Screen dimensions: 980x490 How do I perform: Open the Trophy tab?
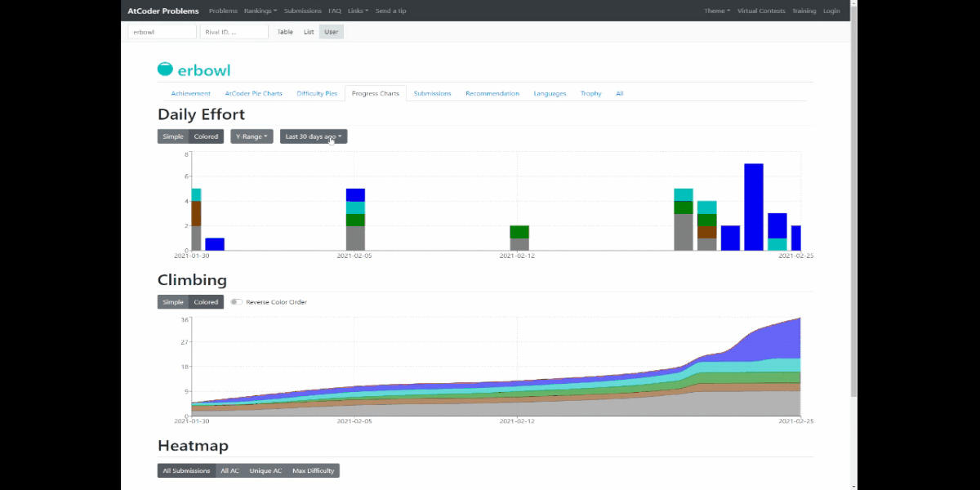point(591,94)
